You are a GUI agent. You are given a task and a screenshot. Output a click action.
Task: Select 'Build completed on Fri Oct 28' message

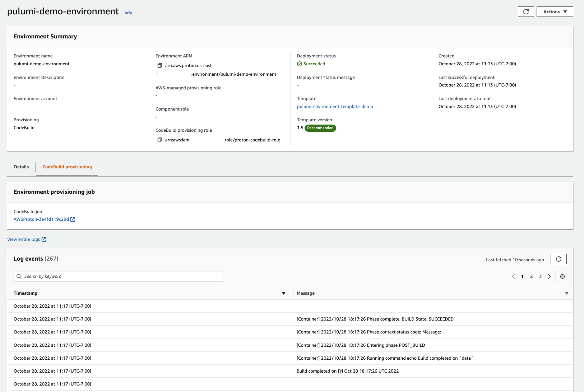[x=348, y=371]
